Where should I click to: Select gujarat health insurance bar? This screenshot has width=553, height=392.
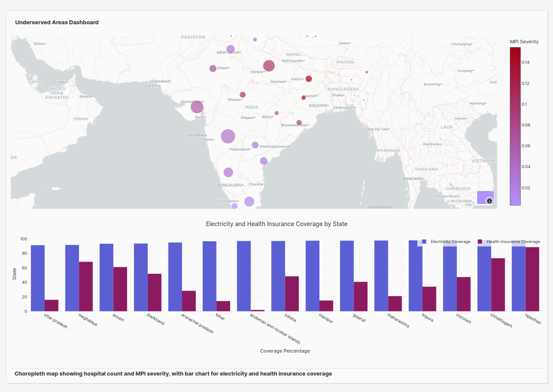tap(361, 297)
